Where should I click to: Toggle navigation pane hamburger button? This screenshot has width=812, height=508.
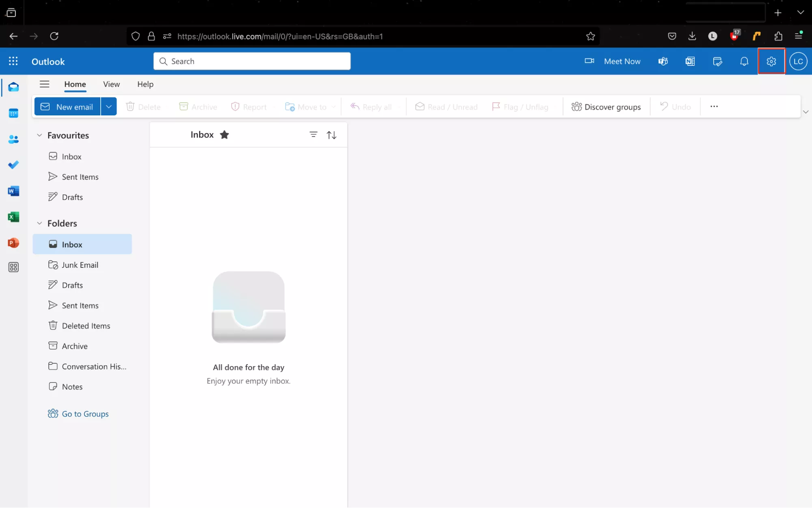[x=44, y=84]
